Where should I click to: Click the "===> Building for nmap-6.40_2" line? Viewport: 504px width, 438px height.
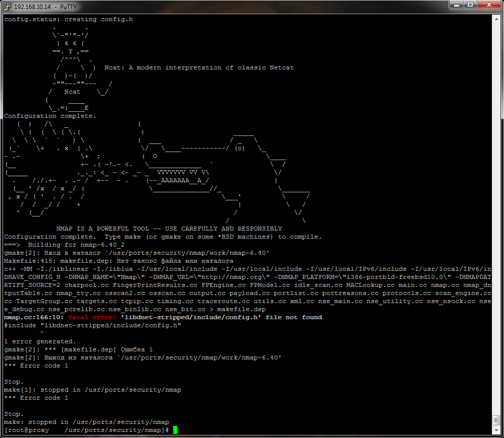(64, 245)
